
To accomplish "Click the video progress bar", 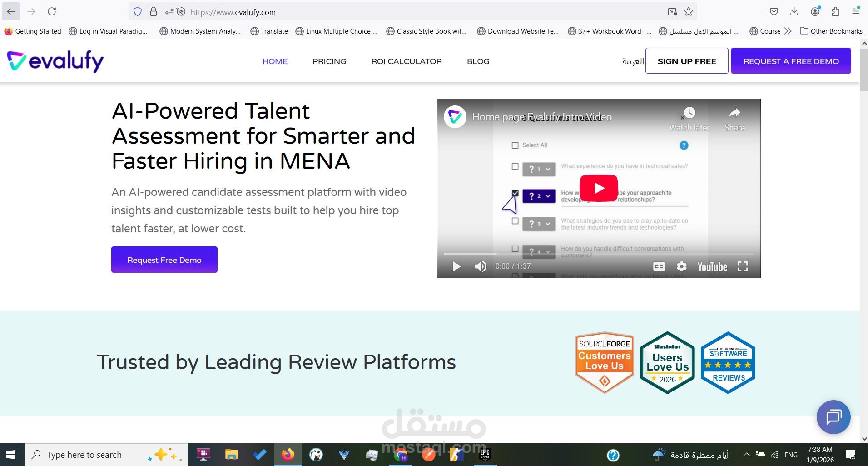I will point(599,254).
